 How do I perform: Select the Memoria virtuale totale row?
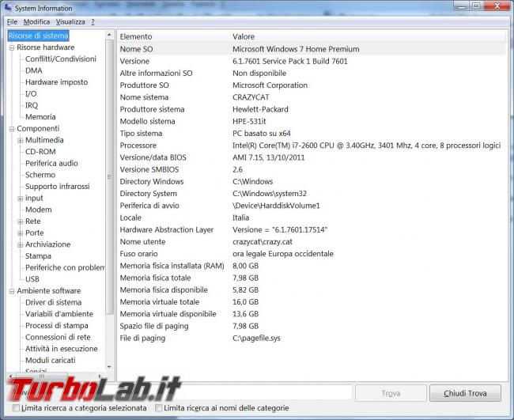pyautogui.click(x=312, y=302)
